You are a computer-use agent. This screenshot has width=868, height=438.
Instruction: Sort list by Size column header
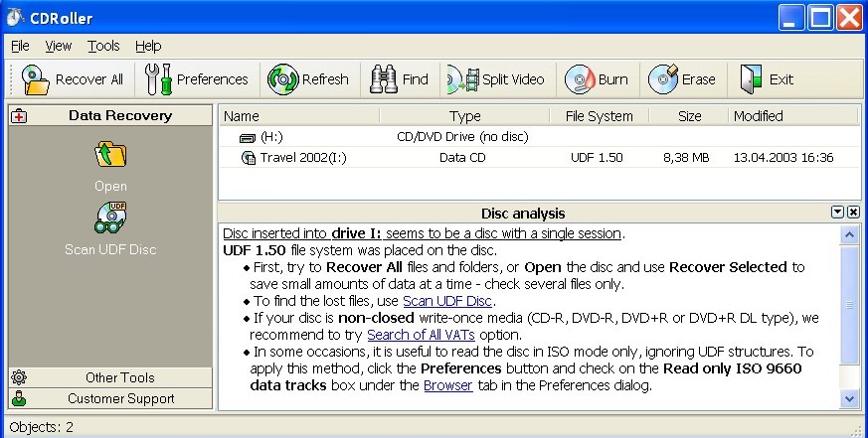(x=689, y=116)
